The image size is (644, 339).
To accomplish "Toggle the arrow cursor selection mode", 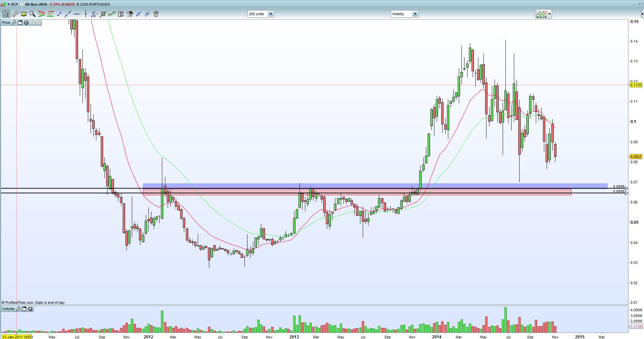I will coord(6,14).
